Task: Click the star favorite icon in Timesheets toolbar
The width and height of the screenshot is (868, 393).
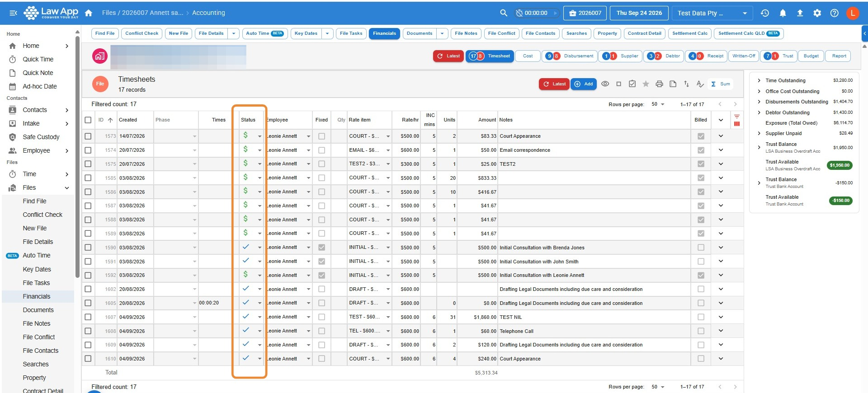Action: point(646,84)
